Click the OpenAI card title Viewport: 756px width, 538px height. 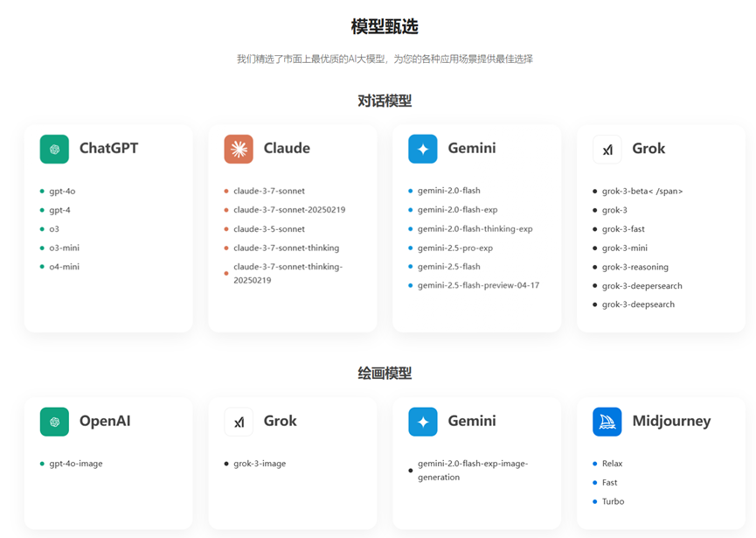[105, 421]
